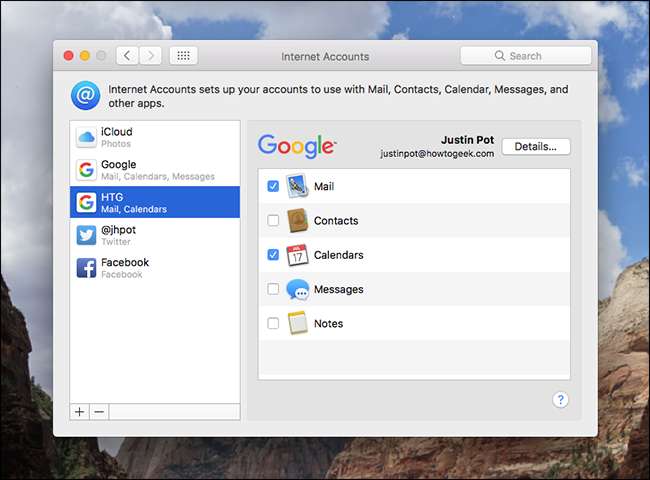The height and width of the screenshot is (480, 650).
Task: Open the Details… button for account
Action: point(536,147)
